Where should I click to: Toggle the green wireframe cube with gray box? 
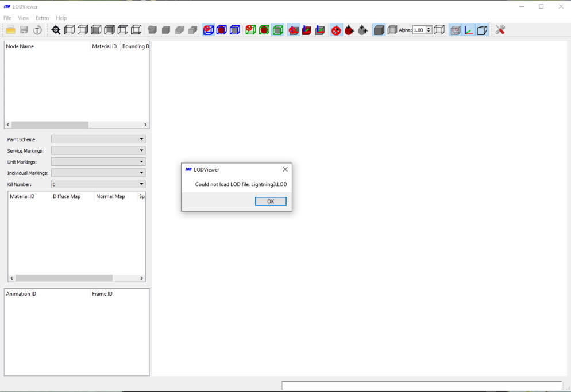click(278, 30)
